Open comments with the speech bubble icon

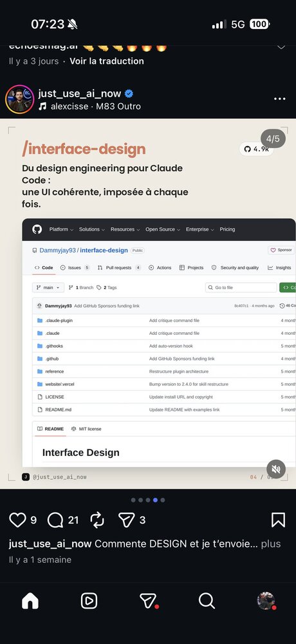pyautogui.click(x=55, y=520)
